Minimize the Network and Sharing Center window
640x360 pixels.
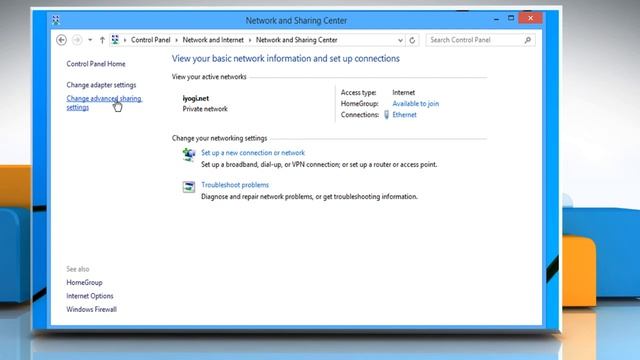click(496, 19)
